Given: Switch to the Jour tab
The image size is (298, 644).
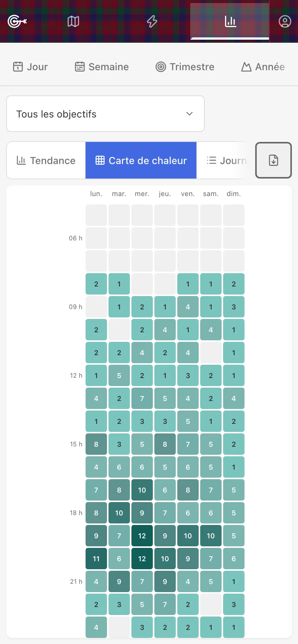Looking at the screenshot, I should point(31,67).
